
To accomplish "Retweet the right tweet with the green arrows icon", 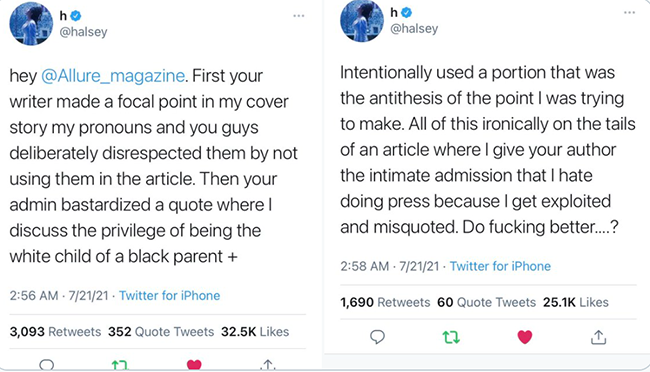I will (451, 338).
